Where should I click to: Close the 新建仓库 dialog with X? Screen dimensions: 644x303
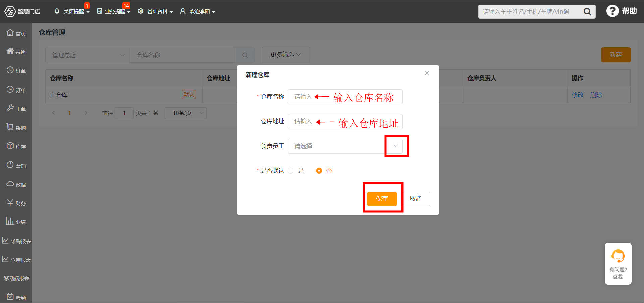coord(427,73)
